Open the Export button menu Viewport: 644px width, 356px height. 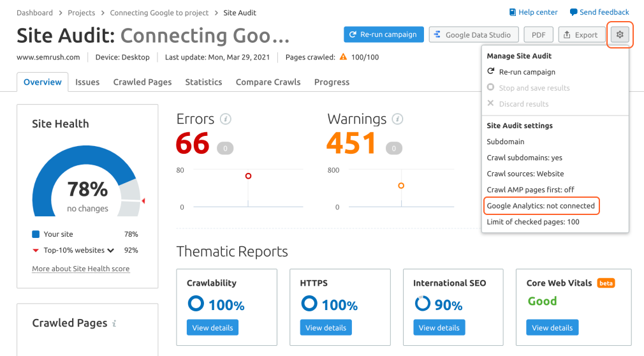tap(582, 35)
